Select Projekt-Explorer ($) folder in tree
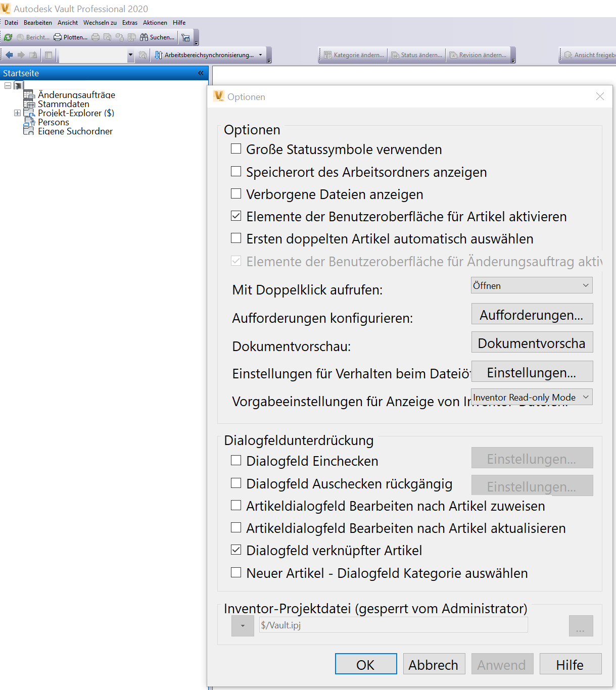Viewport: 616px width, 690px height. [76, 113]
